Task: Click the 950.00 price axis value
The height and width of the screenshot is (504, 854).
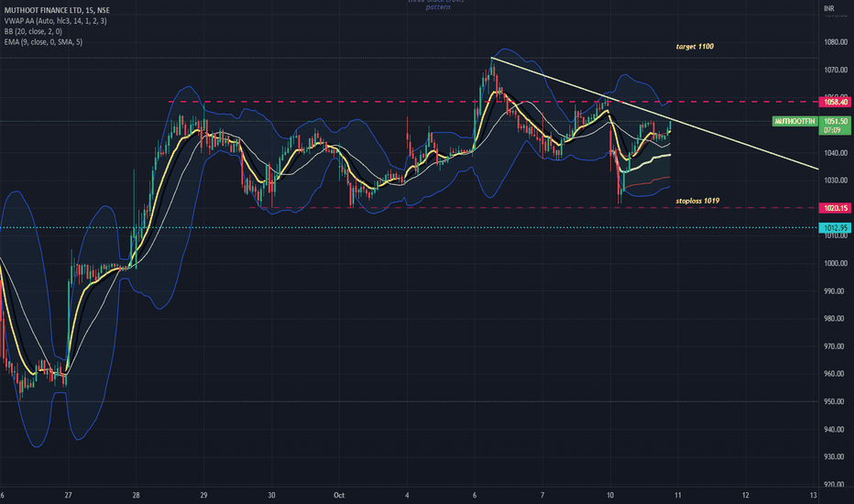Action: coord(836,401)
